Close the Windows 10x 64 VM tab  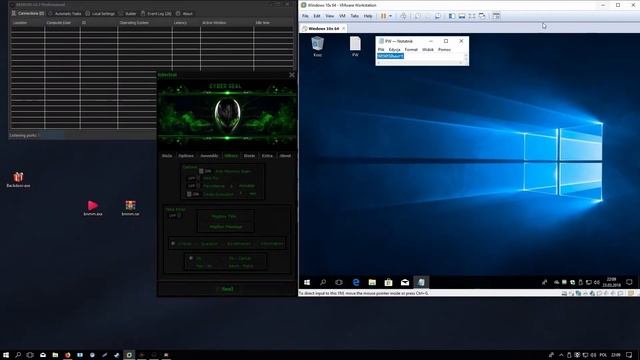[344, 29]
